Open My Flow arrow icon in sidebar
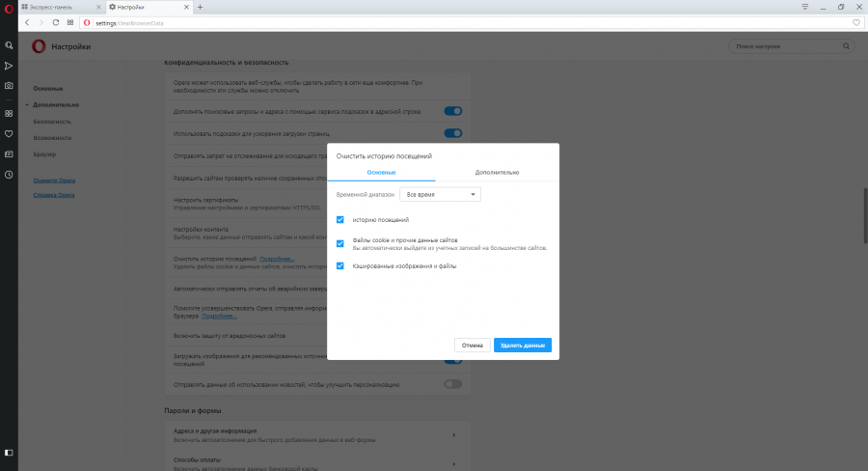Viewport: 868px width, 471px height. (9, 66)
